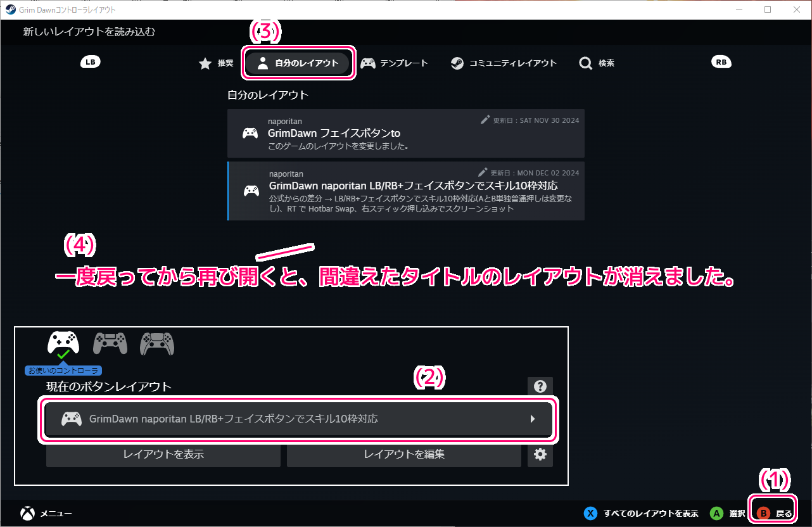Image resolution: width=812 pixels, height=527 pixels.
Task: Click the A 選択 select prompt
Action: click(x=727, y=513)
